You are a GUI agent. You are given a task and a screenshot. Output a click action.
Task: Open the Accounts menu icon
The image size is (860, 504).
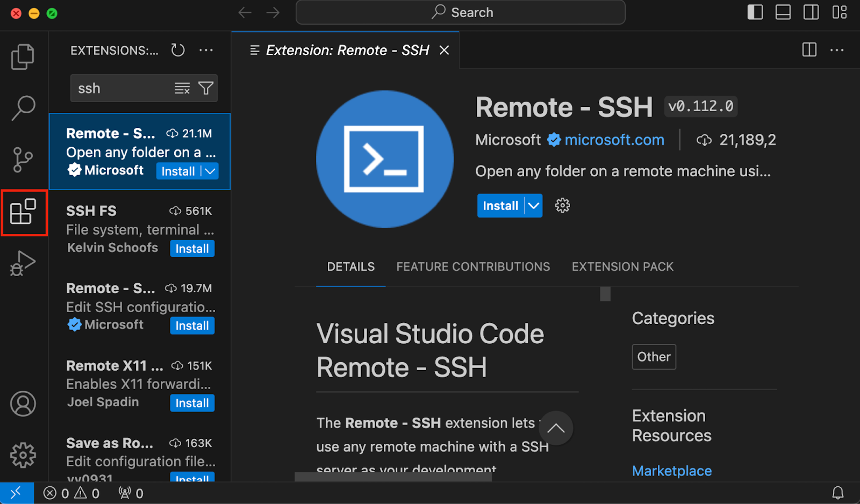[x=23, y=404]
